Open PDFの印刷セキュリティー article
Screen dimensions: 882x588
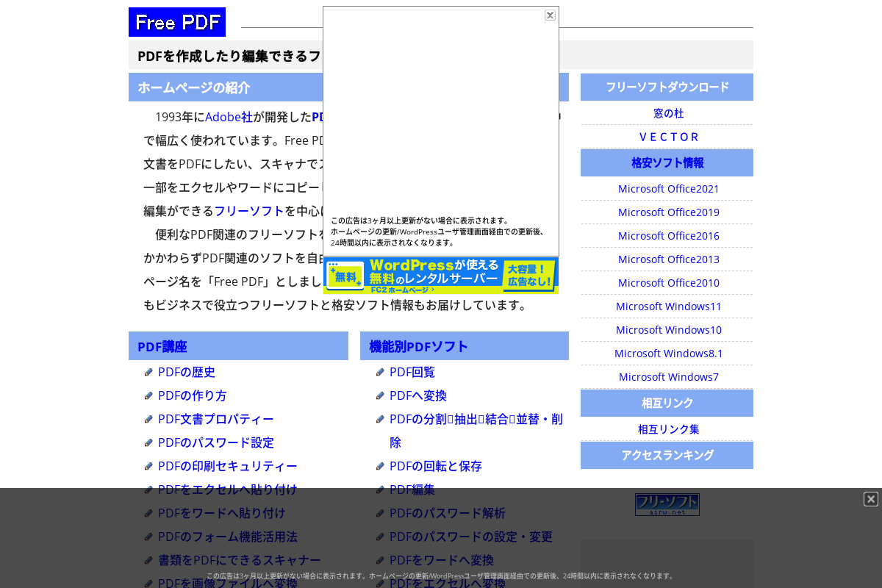click(x=228, y=466)
